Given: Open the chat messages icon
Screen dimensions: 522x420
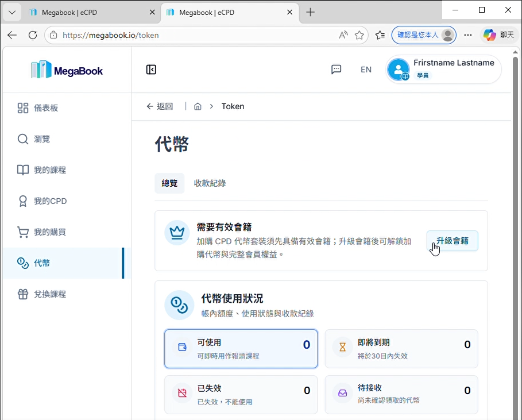Looking at the screenshot, I should pos(337,70).
